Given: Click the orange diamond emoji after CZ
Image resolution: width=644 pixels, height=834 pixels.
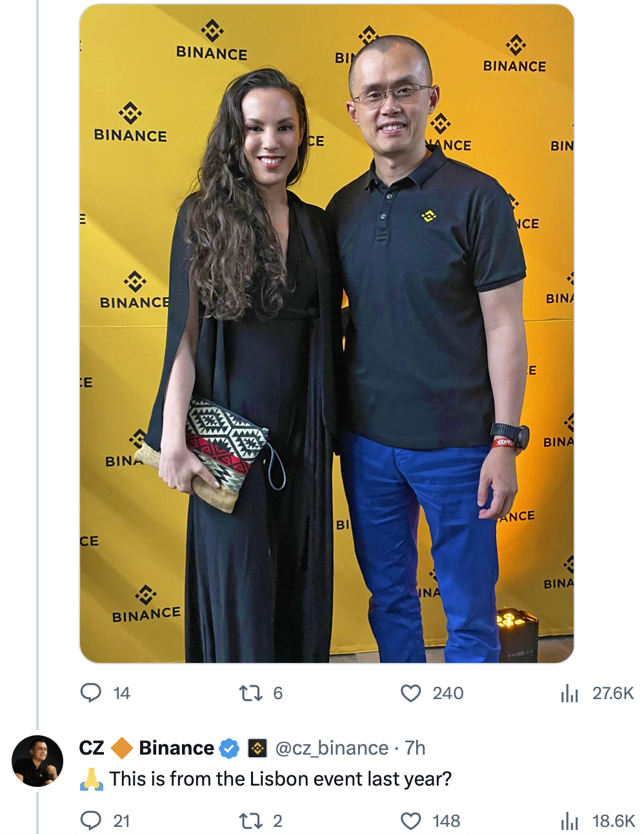Looking at the screenshot, I should coord(121,748).
